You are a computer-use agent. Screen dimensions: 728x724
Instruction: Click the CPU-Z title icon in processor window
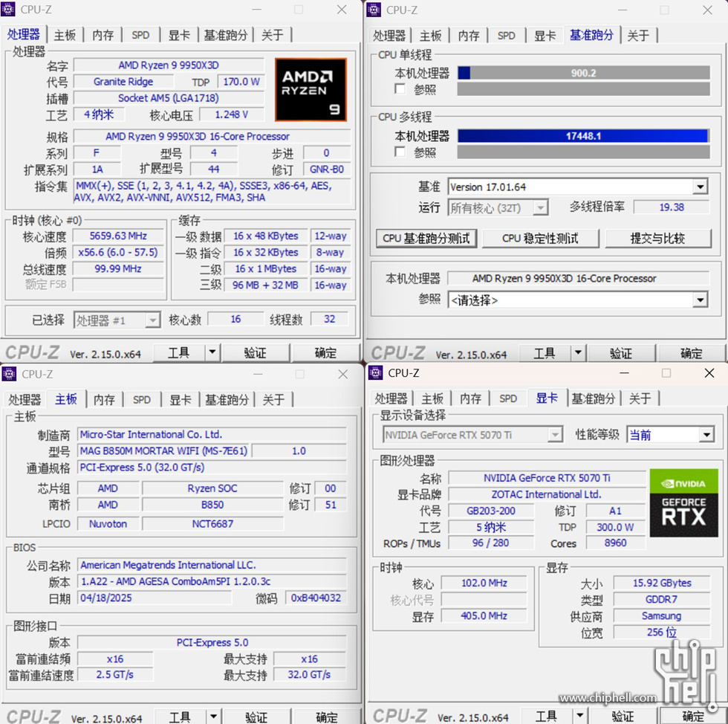(x=8, y=10)
